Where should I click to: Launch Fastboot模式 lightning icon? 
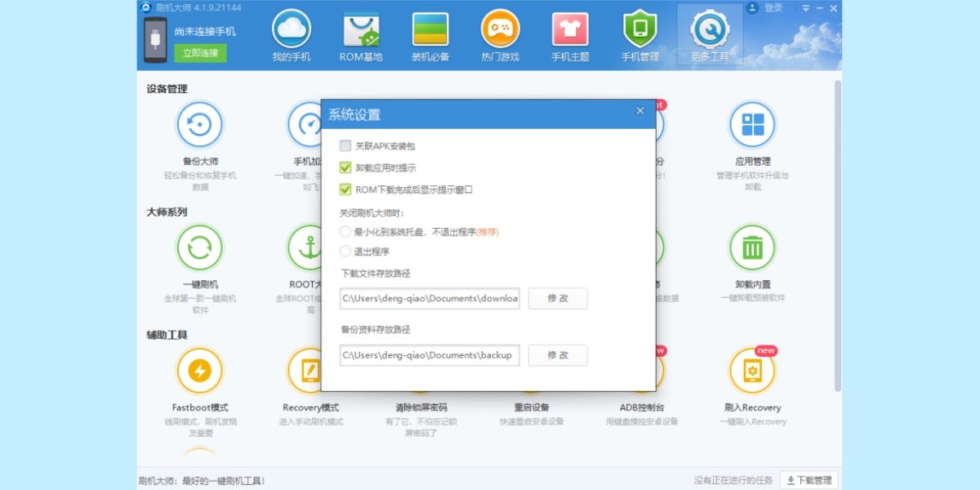coord(200,371)
